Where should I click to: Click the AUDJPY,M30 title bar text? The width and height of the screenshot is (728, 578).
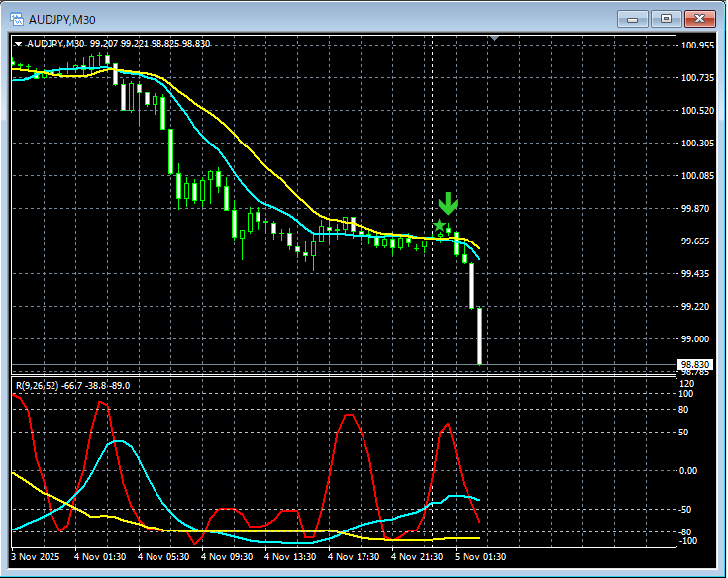(62, 20)
